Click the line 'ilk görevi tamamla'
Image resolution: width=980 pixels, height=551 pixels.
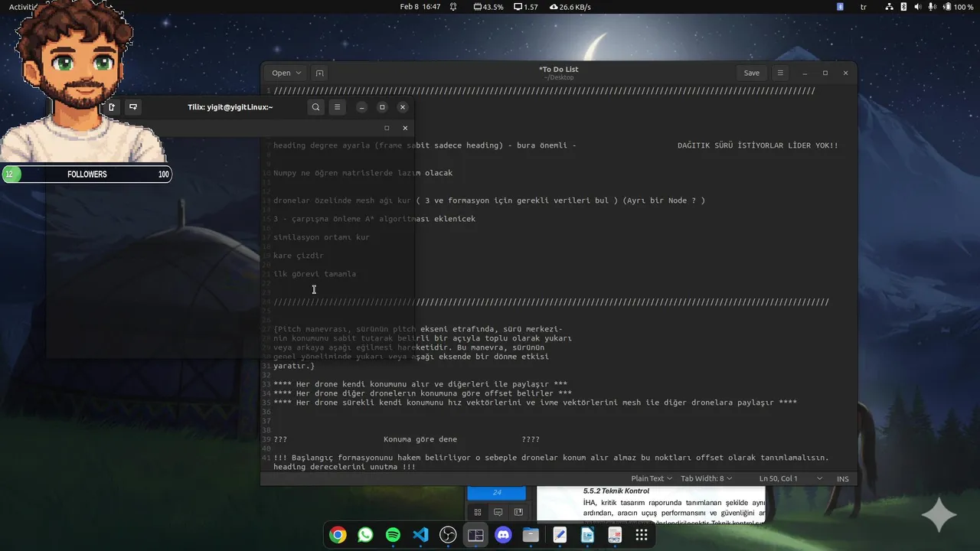coord(315,274)
